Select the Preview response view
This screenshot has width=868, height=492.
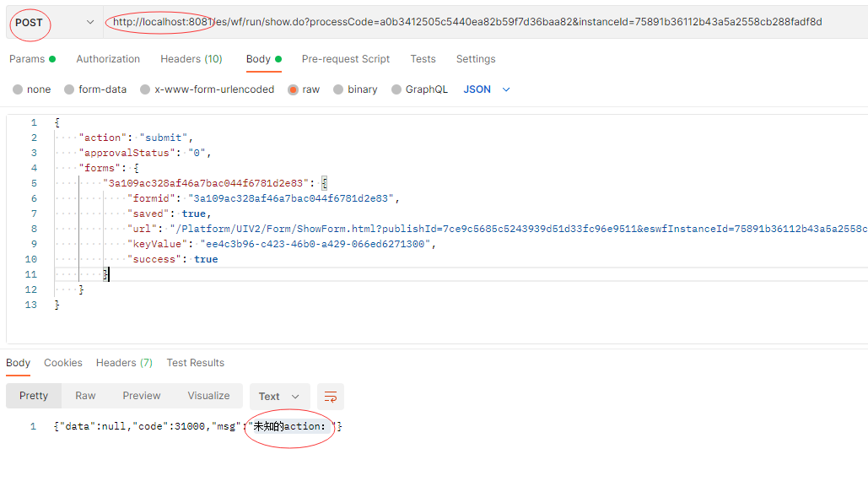142,396
